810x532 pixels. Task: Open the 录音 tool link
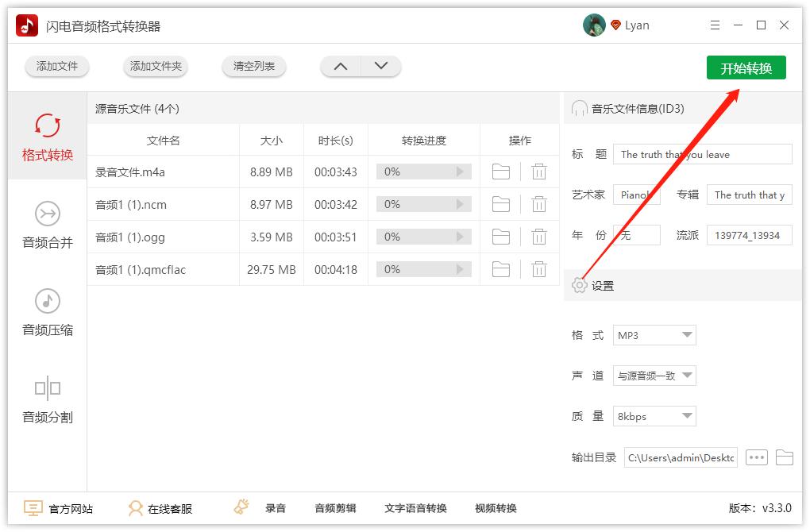click(x=276, y=508)
